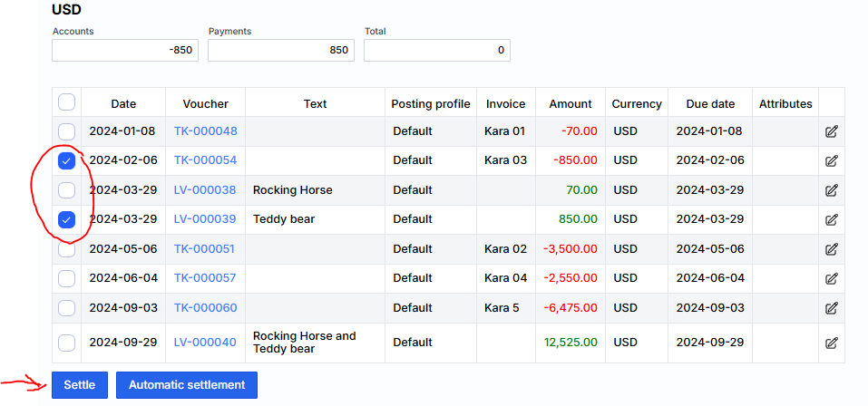
Task: Open voucher link LV-000039
Action: pyautogui.click(x=205, y=219)
